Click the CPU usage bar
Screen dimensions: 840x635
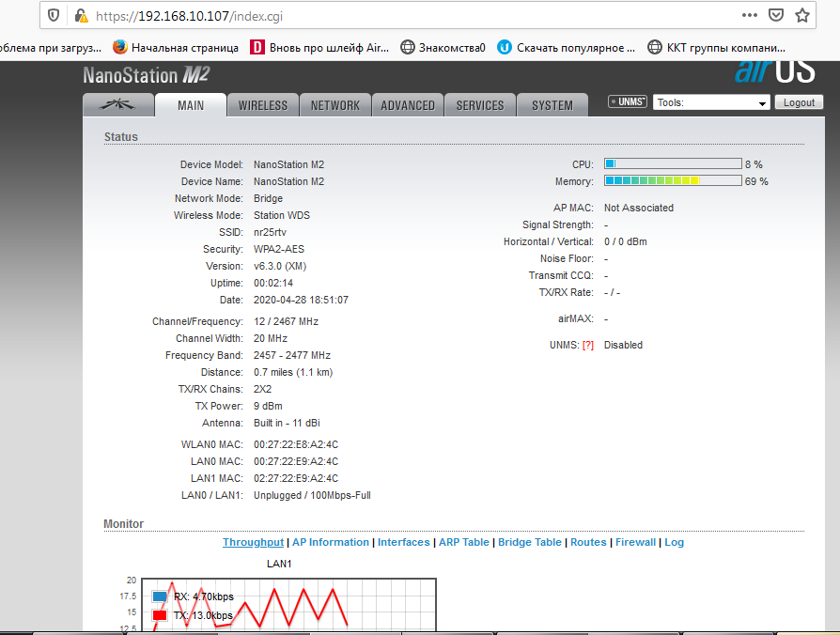pyautogui.click(x=673, y=163)
